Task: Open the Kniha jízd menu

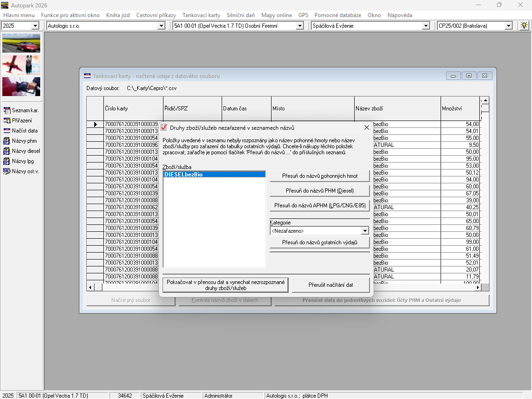Action: pos(118,15)
